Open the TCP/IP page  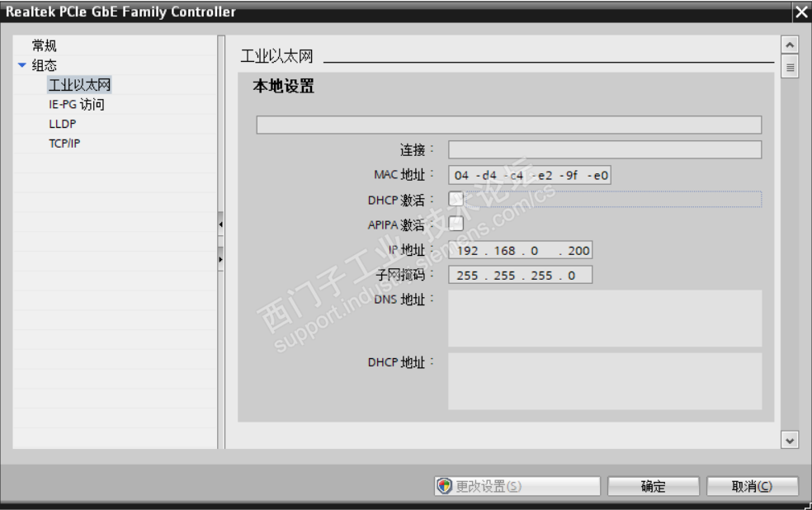click(64, 144)
